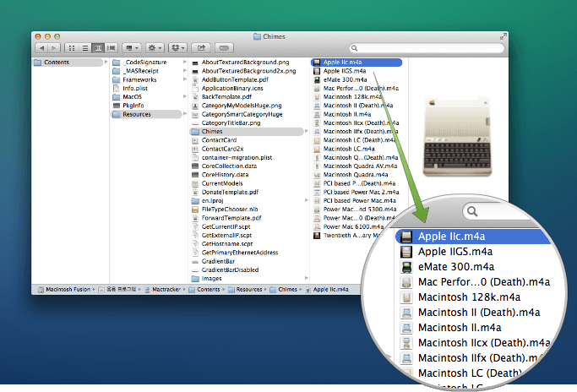This screenshot has height=392, width=577.
Task: Click the Share toolbar button
Action: (201, 48)
